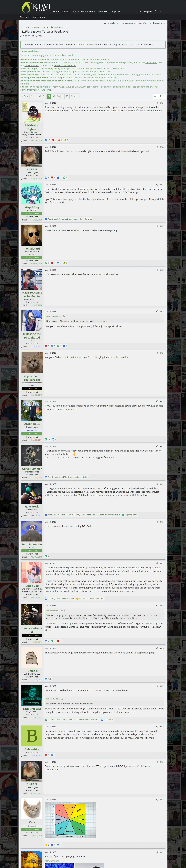This screenshot has width=186, height=868.
Task: Open permalink number #635
Action: 162,686
